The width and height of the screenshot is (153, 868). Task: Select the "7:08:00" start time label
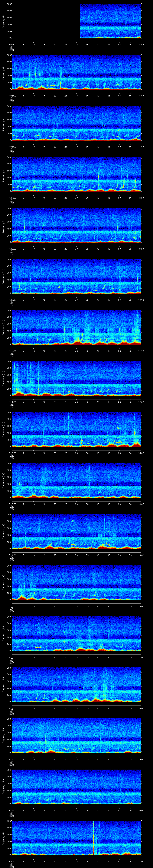click(12, 249)
